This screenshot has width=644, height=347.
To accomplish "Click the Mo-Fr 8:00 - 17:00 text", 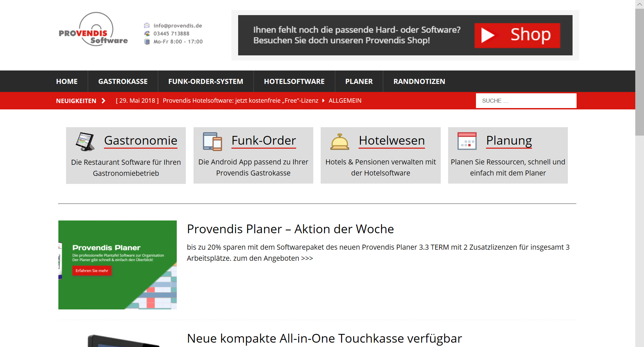I will [x=178, y=42].
